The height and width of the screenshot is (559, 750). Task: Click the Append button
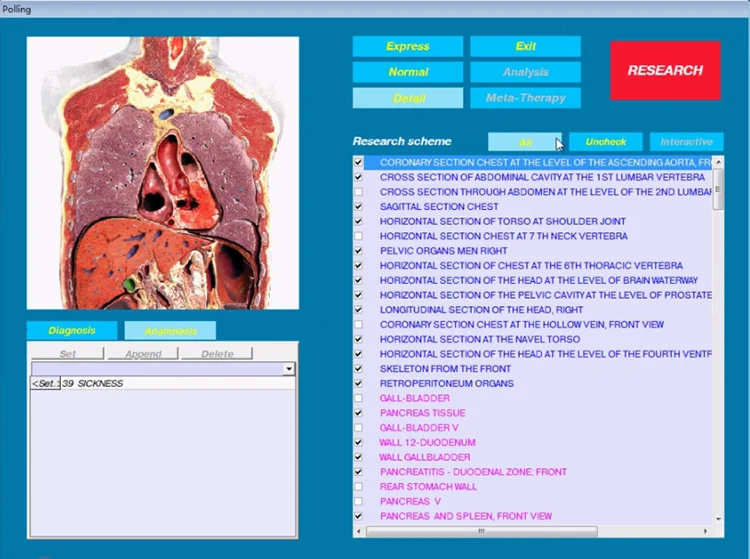coord(143,353)
